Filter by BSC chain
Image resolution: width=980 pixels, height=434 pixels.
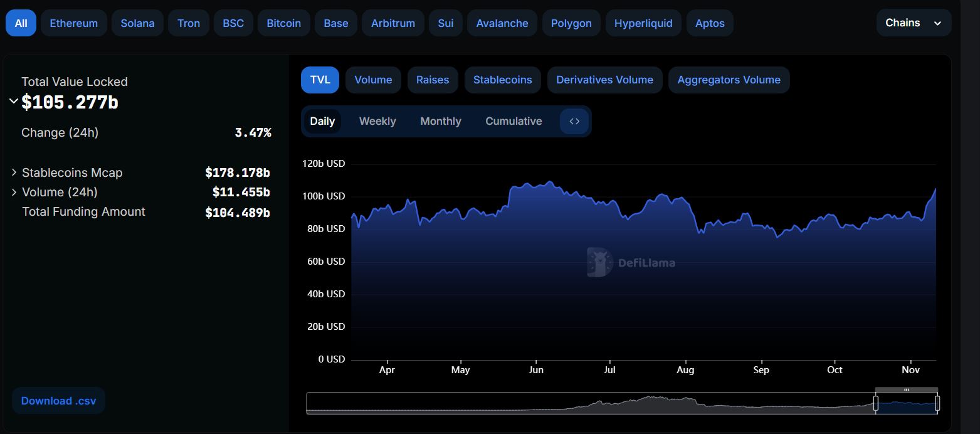tap(233, 23)
